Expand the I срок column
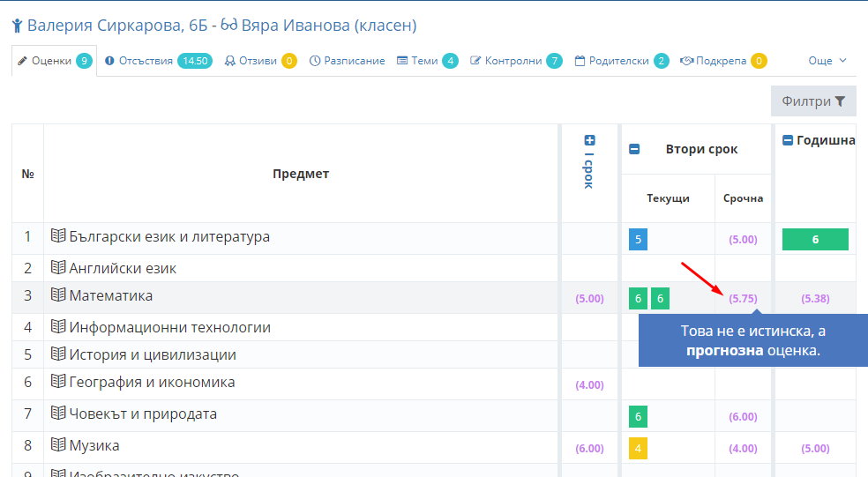Viewport: 868px width, 477px height. click(589, 140)
